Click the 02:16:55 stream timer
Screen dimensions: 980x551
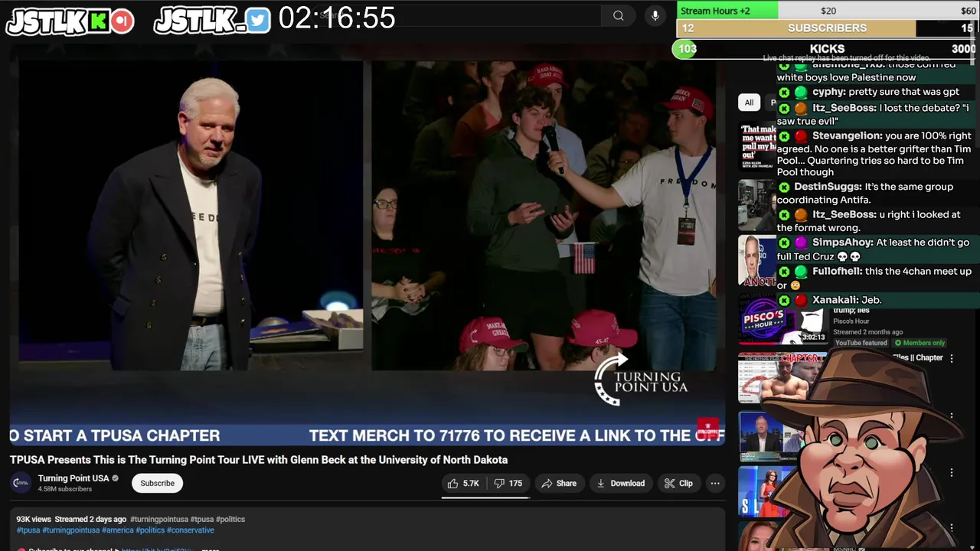pyautogui.click(x=337, y=18)
